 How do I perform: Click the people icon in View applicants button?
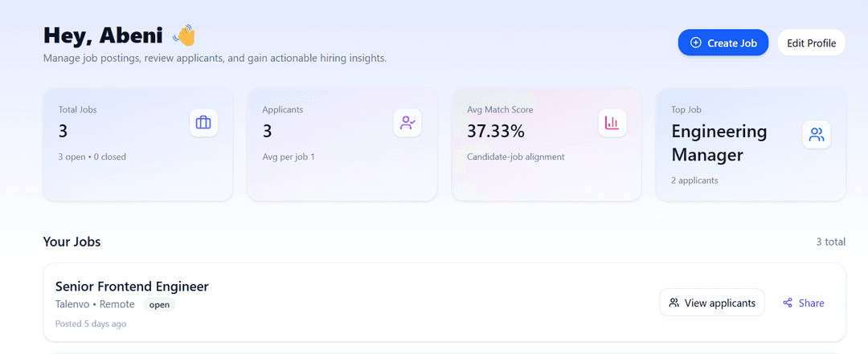[x=674, y=303]
